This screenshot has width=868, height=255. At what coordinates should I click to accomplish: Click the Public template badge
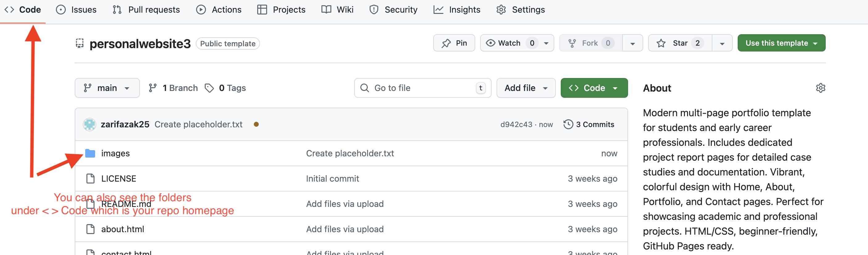click(228, 44)
